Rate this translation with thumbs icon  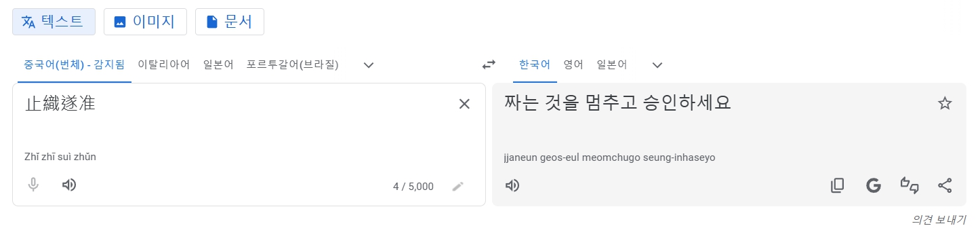click(909, 185)
